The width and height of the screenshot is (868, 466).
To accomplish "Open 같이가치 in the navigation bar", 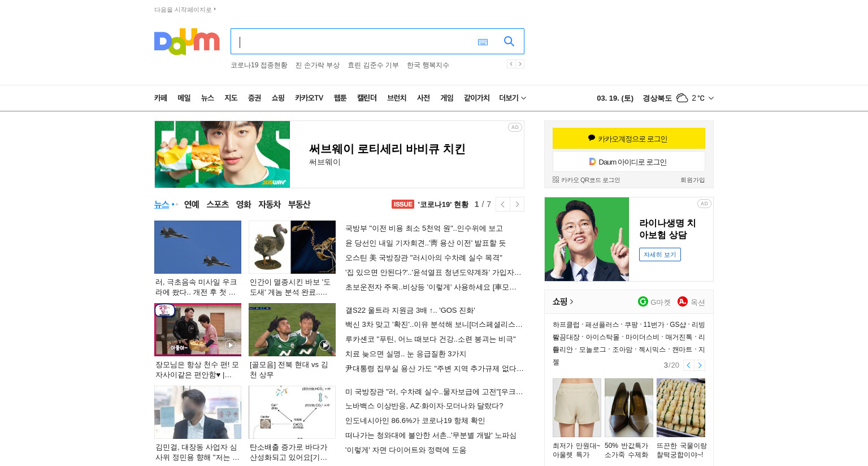I will [476, 98].
